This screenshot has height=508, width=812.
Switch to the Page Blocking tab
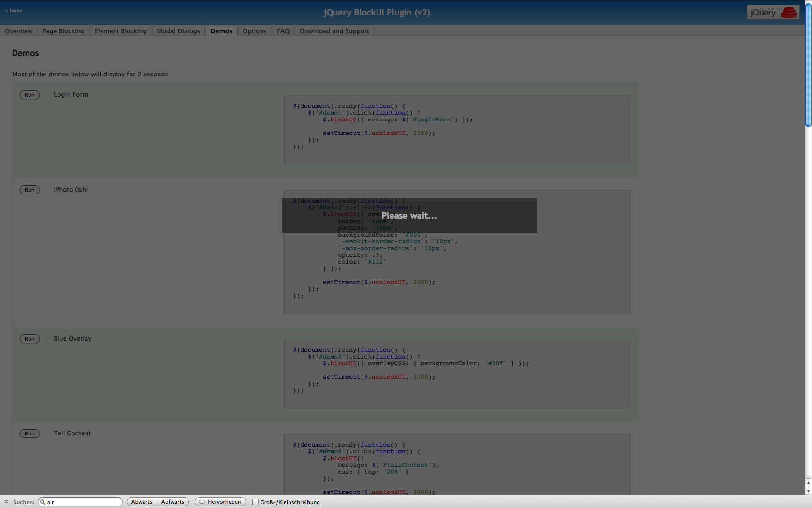(63, 31)
